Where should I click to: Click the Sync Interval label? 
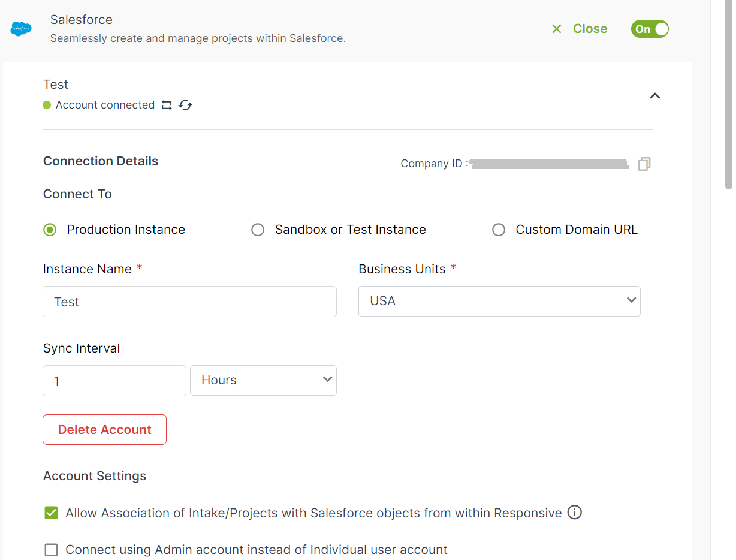(82, 348)
